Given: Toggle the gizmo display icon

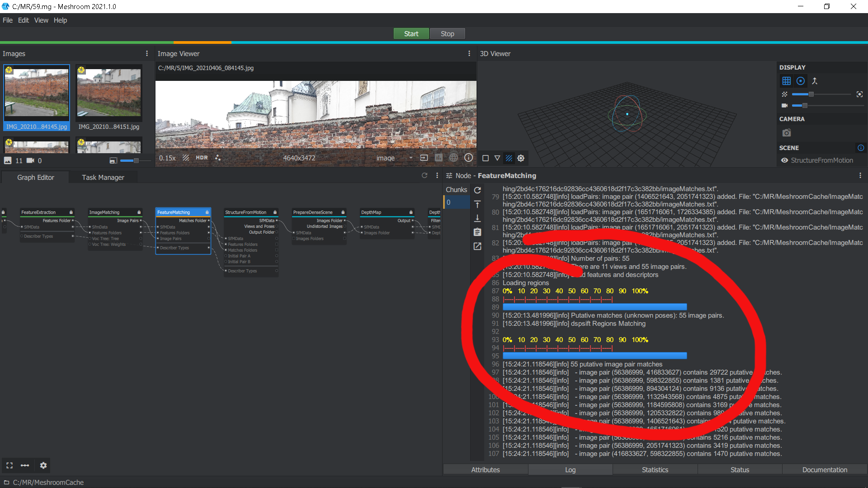Looking at the screenshot, I should [x=801, y=81].
